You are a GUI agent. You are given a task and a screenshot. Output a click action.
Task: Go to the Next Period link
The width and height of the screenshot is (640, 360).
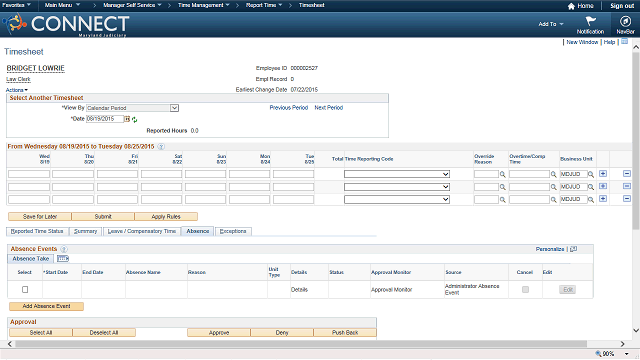click(x=329, y=108)
